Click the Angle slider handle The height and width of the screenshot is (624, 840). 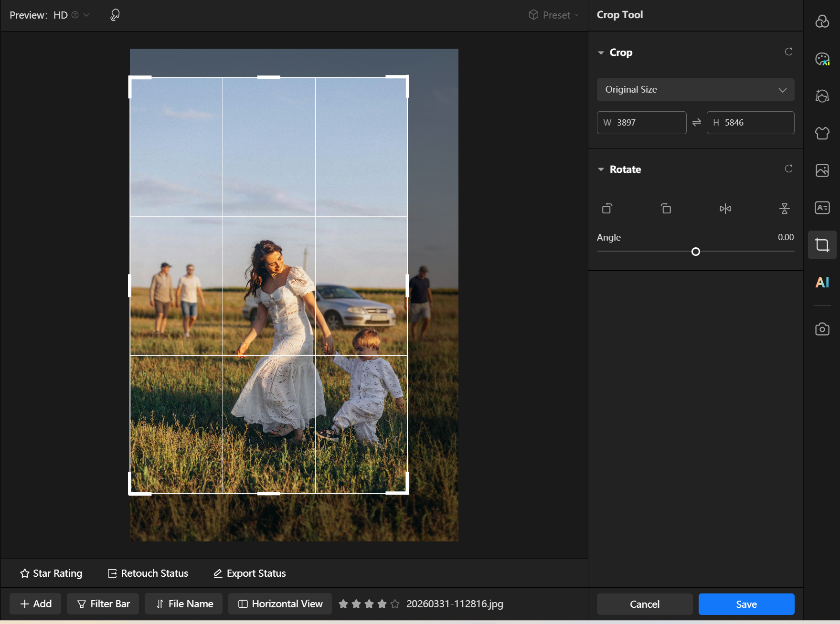point(696,252)
